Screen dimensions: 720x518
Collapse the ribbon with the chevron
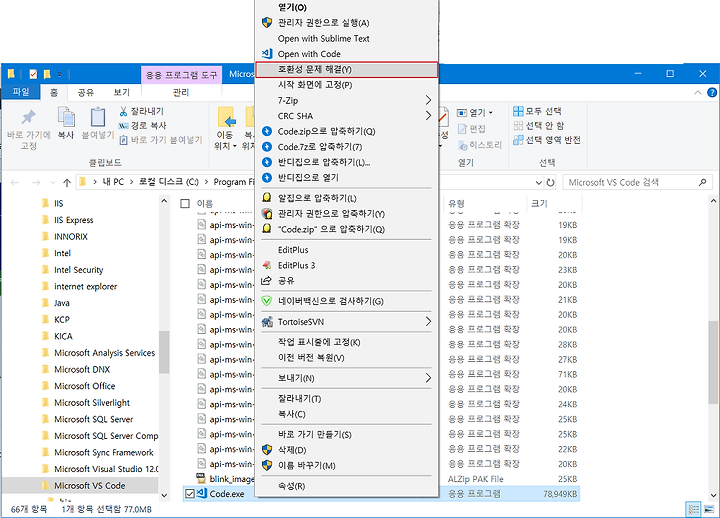coord(698,92)
